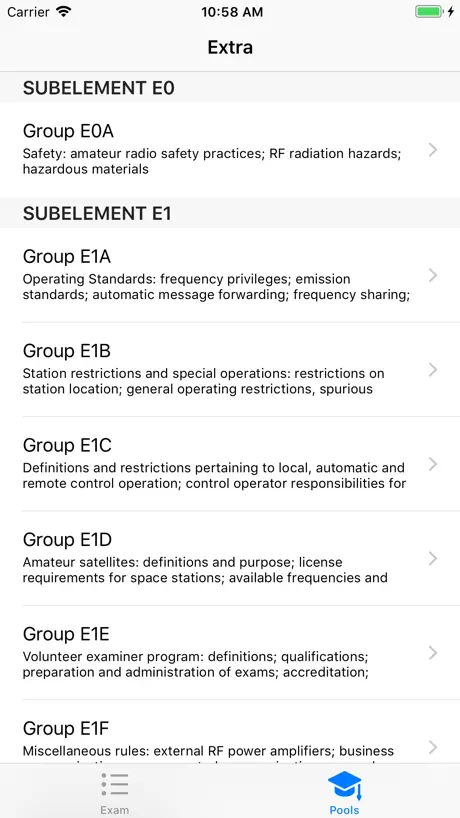Tap the battery icon in status bar
Image resolution: width=460 pixels, height=818 pixels.
[430, 11]
